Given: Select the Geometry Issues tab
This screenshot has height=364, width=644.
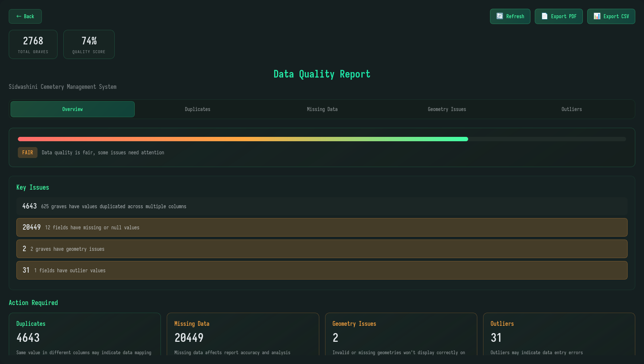Looking at the screenshot, I should click(x=447, y=109).
